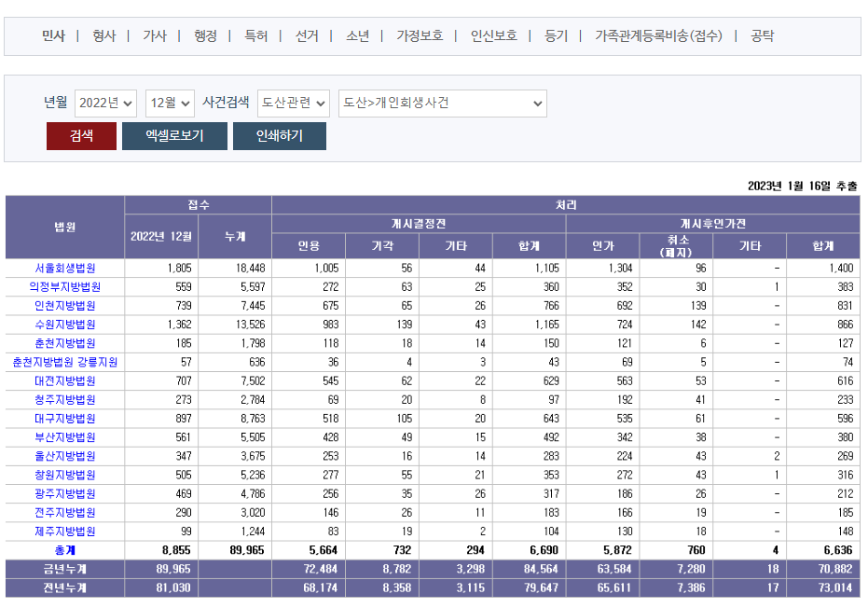Viewport: 868px width, 608px height.
Task: Click the value 8,855 in 총계 row
Action: [x=176, y=550]
